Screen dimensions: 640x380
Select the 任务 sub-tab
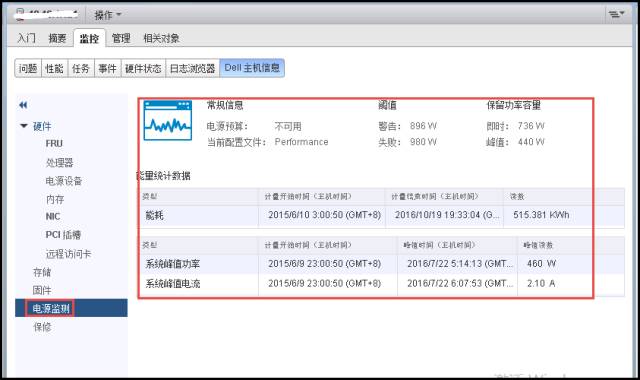pos(81,68)
